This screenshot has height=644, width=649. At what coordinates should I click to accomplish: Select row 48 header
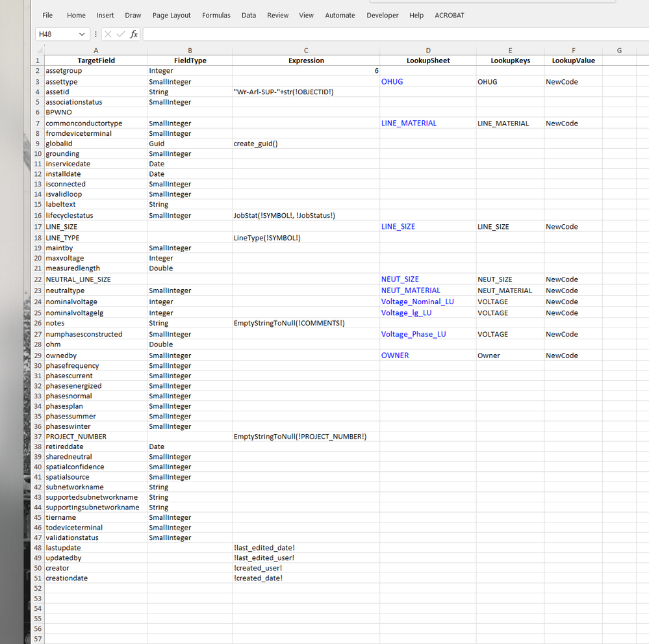(x=38, y=548)
